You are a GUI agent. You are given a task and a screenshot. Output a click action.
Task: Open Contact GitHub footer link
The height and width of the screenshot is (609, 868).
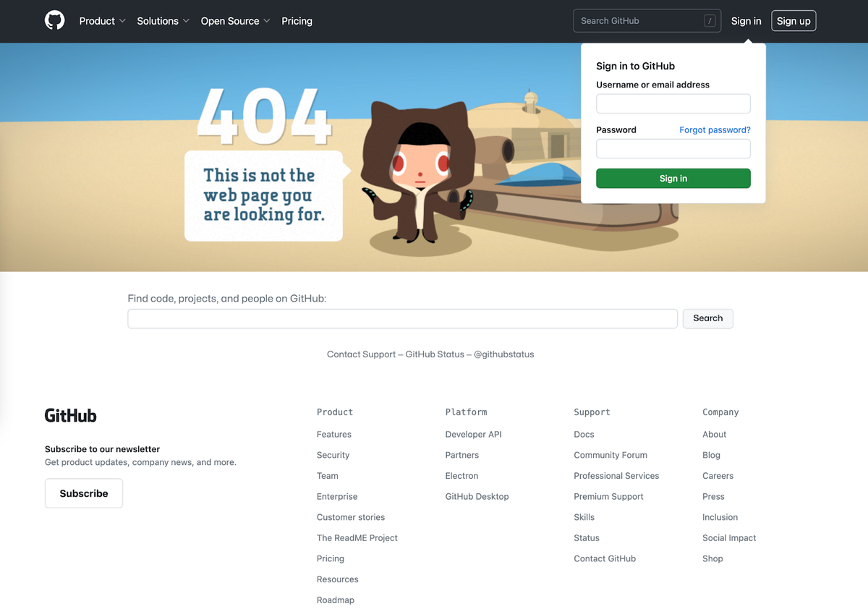coord(605,559)
